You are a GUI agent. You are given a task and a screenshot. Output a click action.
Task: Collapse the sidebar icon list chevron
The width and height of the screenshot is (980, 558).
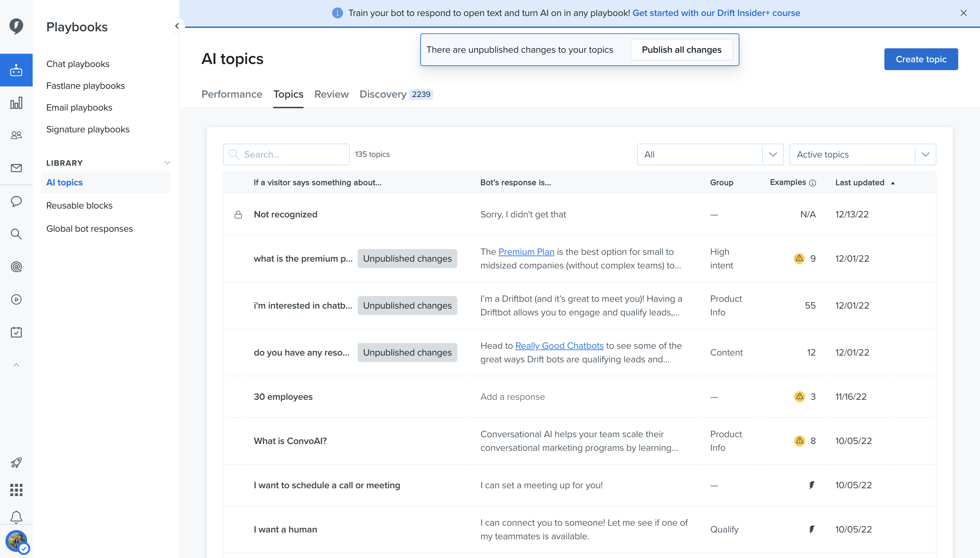tap(16, 365)
